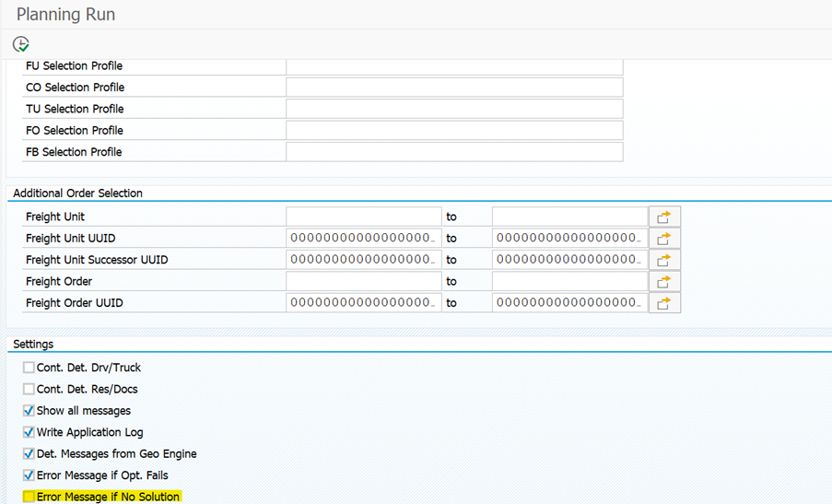The width and height of the screenshot is (832, 504).
Task: Toggle Error Message if Opt. Fails
Action: point(29,475)
